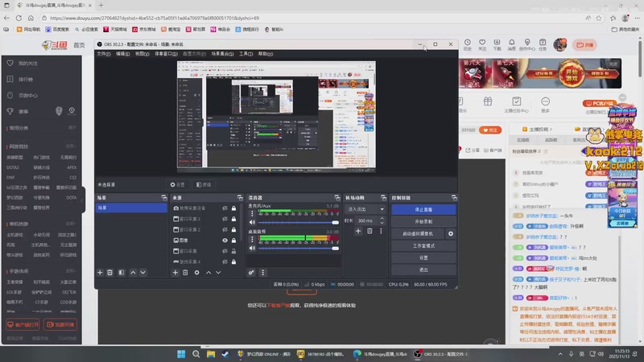Toggle lock on 游戏采集 4 source
The width and height of the screenshot is (644, 362).
pyautogui.click(x=233, y=262)
